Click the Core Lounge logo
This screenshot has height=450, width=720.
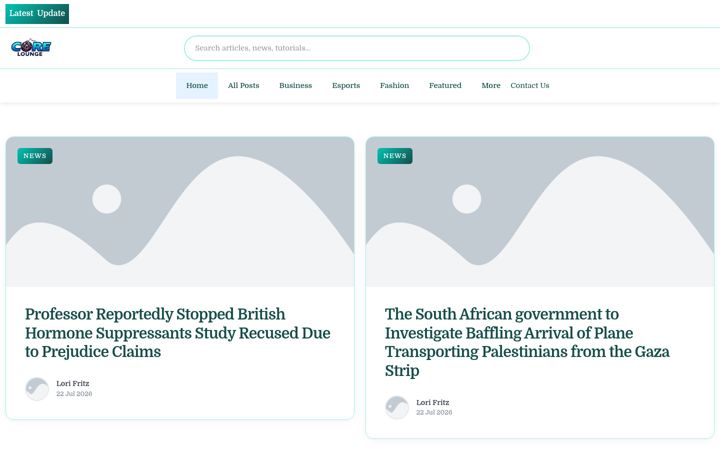(x=31, y=47)
